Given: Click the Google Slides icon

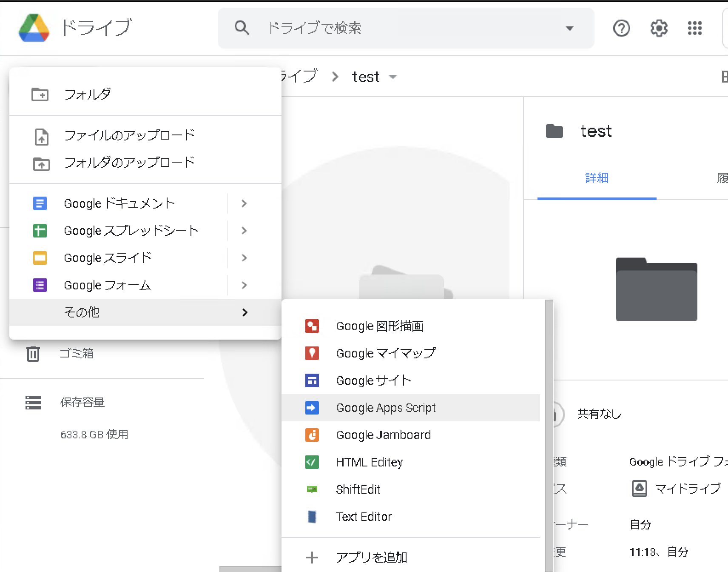Looking at the screenshot, I should pos(40,258).
